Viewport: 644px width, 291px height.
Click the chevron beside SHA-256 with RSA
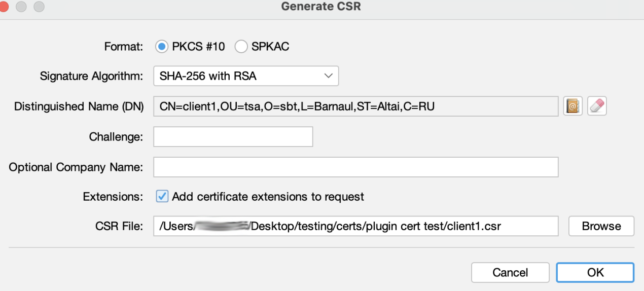[x=328, y=77]
